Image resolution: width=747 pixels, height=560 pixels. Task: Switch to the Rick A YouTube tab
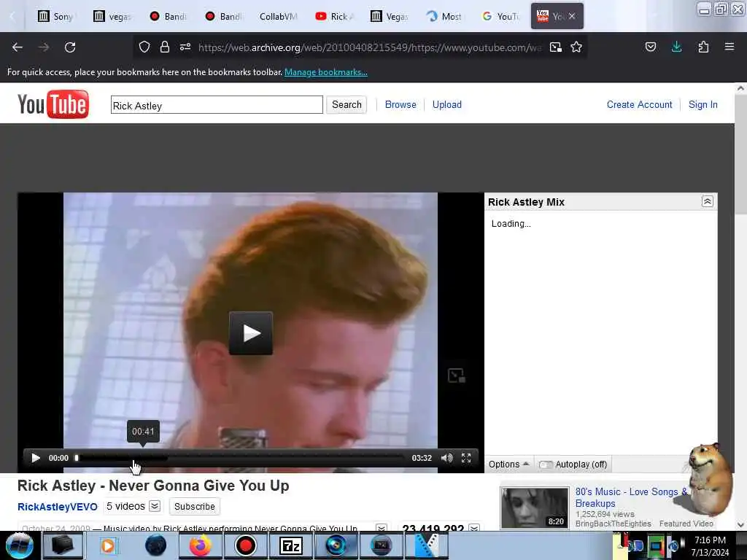pos(334,16)
